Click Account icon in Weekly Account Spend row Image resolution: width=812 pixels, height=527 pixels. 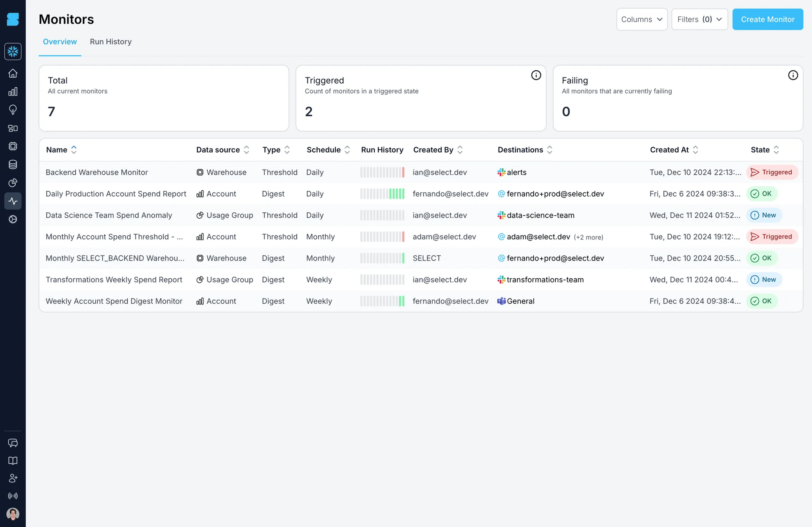[x=200, y=301]
